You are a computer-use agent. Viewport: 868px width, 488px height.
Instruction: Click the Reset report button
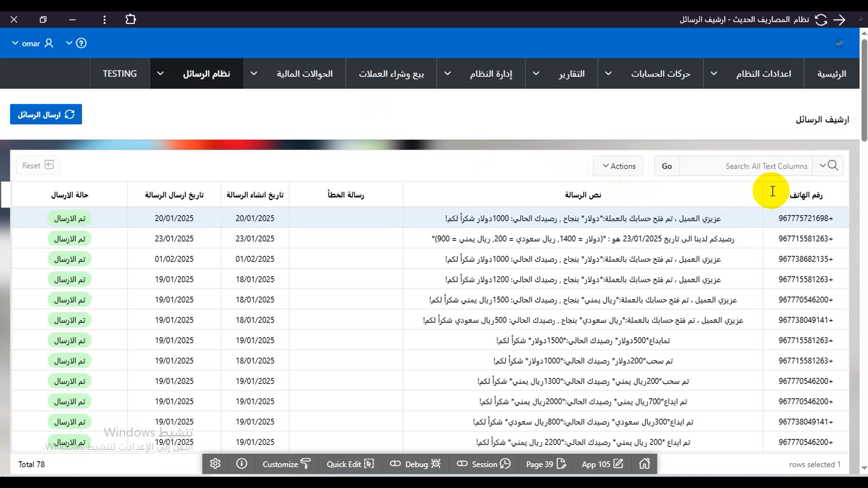38,165
